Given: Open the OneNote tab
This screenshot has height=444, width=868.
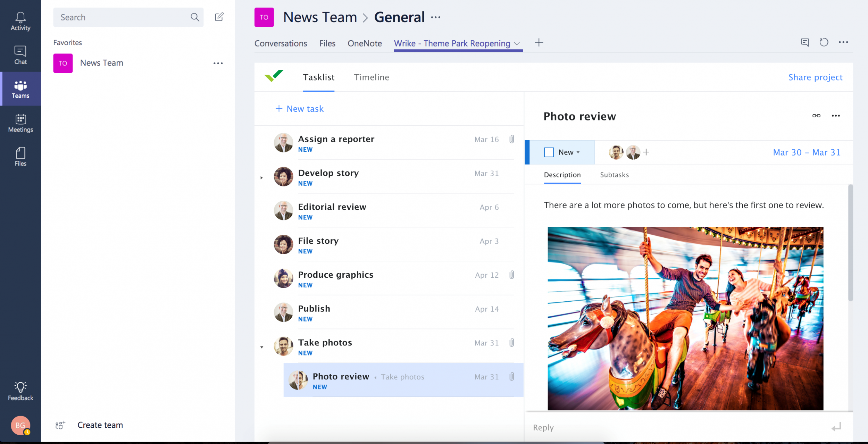Looking at the screenshot, I should coord(365,43).
